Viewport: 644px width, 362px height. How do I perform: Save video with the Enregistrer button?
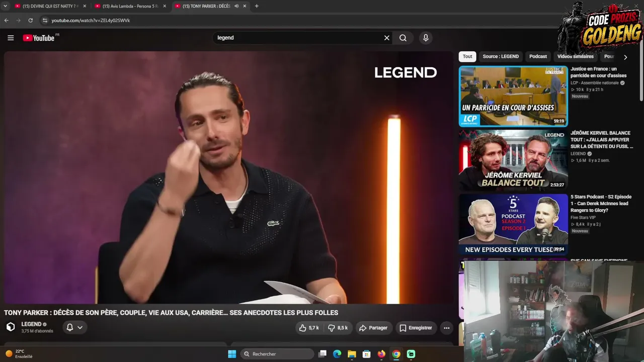click(416, 328)
